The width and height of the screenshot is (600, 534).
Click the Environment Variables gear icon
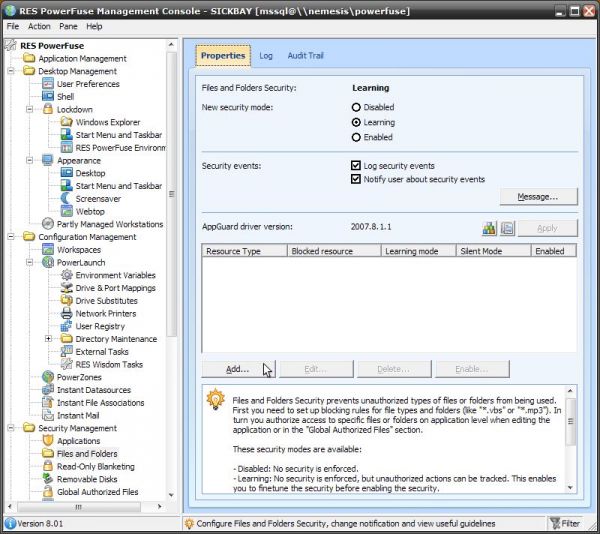(67, 275)
